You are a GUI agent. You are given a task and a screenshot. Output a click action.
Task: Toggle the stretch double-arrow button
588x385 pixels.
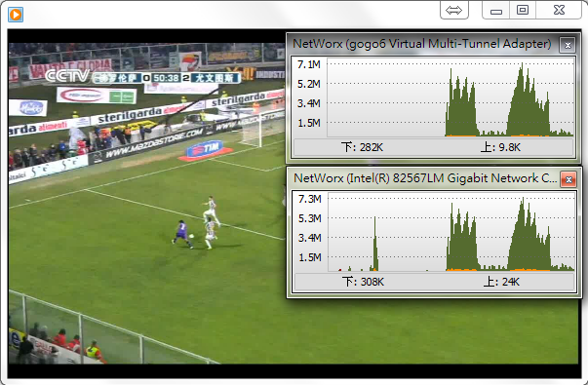coord(454,10)
